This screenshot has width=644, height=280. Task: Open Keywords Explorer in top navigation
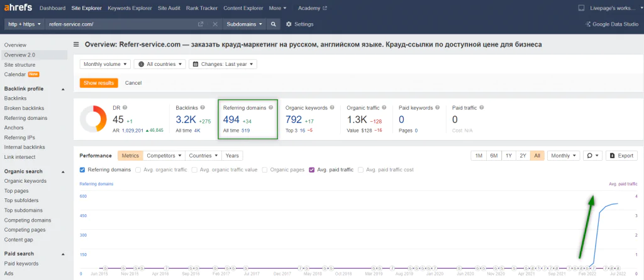130,8
